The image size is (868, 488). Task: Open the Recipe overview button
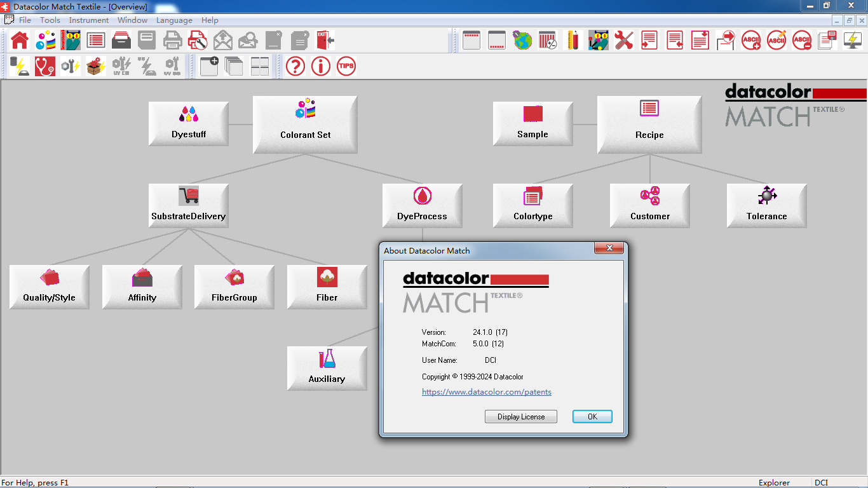pyautogui.click(x=649, y=125)
